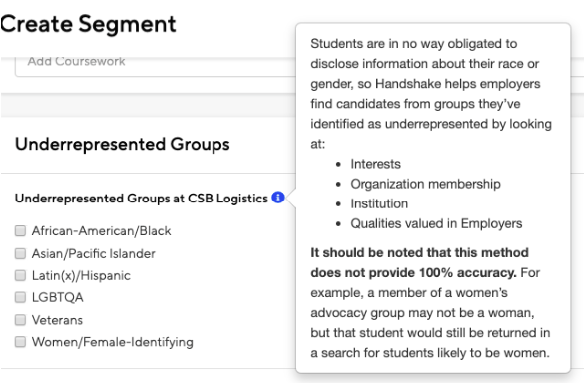The image size is (584, 383).
Task: Click the tooltip's opening paragraph about disclosure
Action: (431, 94)
